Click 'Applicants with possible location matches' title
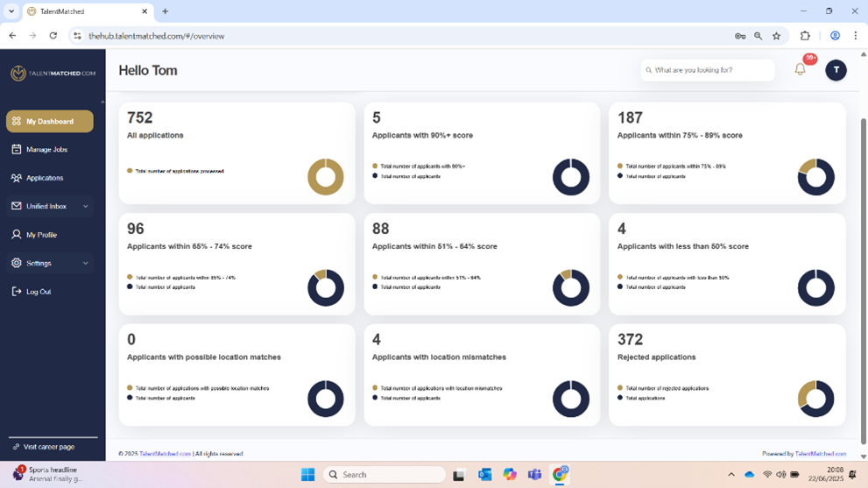Screen dimensions: 868x488 pos(204,357)
